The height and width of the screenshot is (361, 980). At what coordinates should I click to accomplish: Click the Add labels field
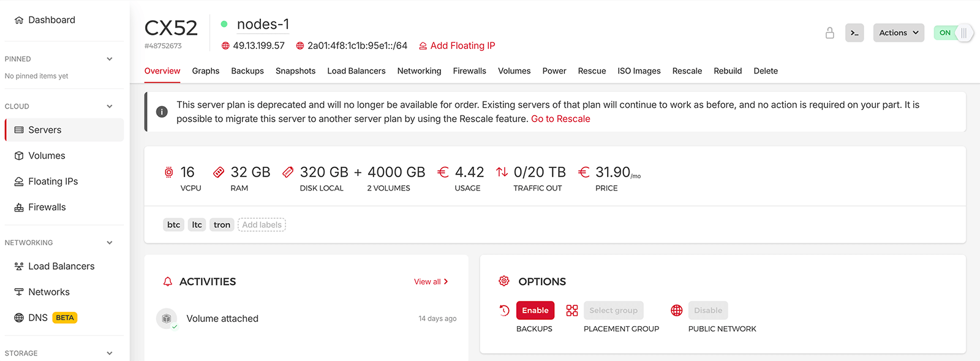[262, 225]
